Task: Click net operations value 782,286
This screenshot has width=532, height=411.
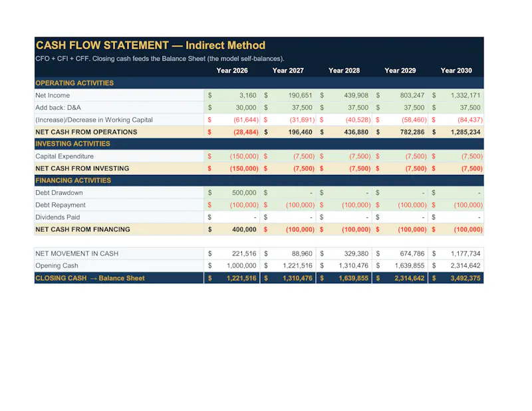Action: point(412,132)
